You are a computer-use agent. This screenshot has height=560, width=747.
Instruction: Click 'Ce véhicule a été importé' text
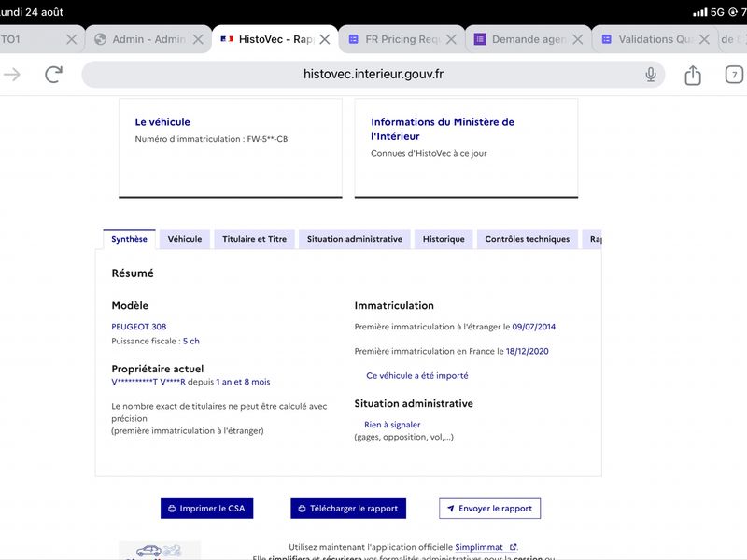[416, 376]
